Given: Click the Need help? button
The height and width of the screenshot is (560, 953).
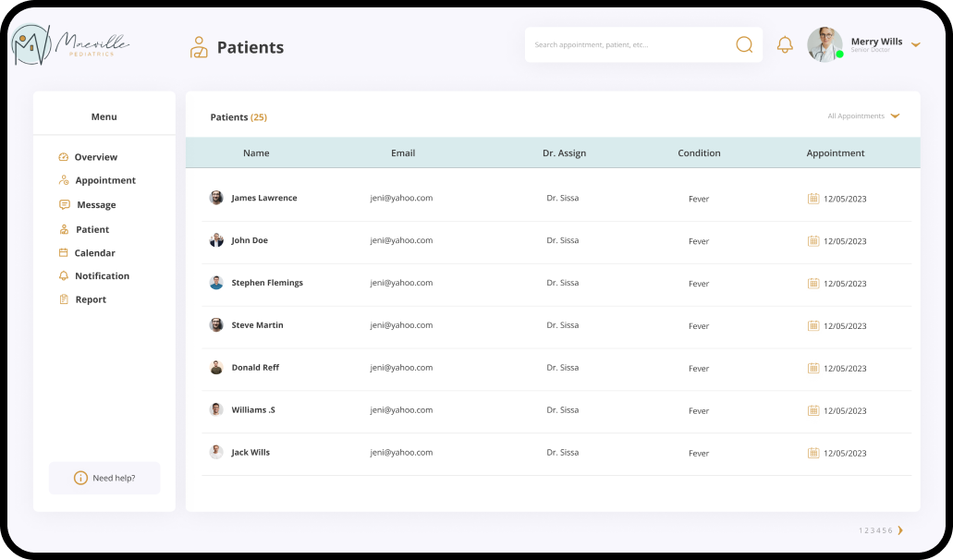Looking at the screenshot, I should [x=104, y=478].
